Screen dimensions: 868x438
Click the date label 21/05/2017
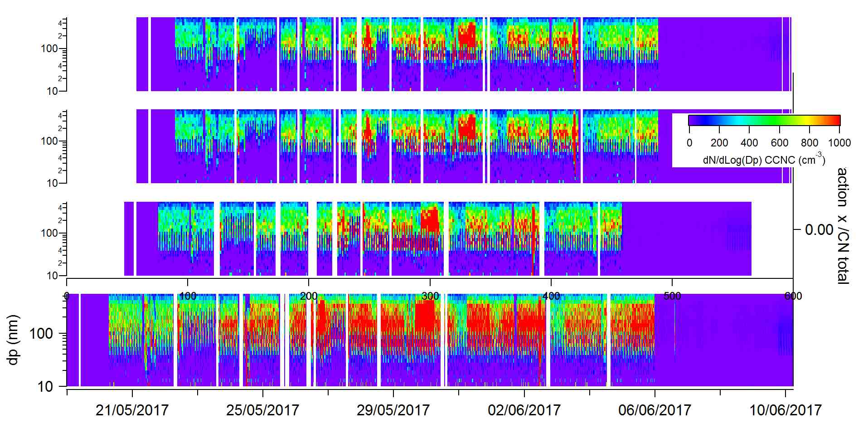[132, 410]
